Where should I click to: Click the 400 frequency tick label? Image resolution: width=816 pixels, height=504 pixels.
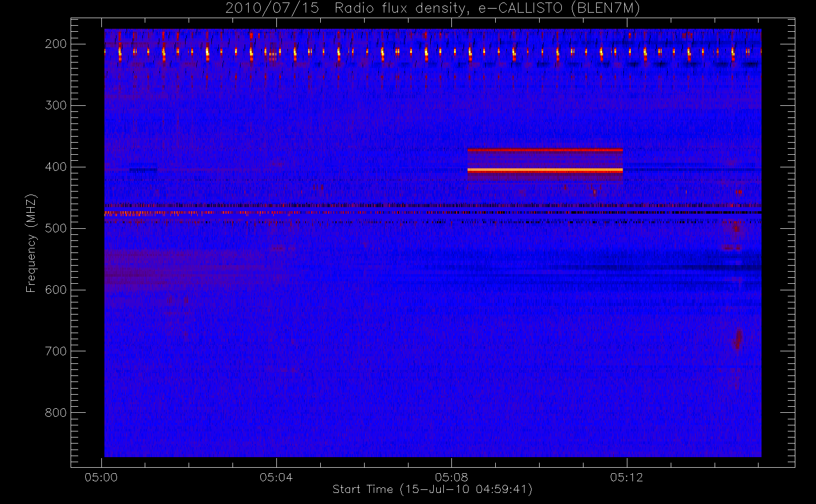point(56,167)
